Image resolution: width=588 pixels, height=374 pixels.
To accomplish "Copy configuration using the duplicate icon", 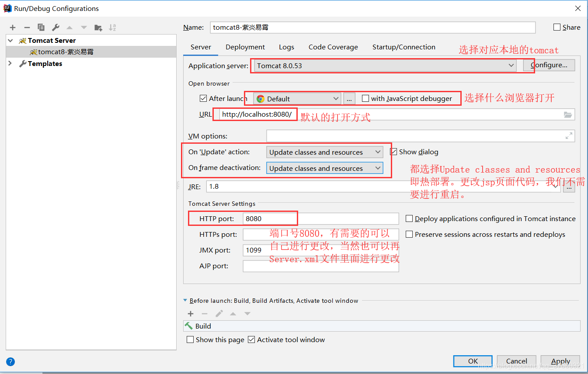I will 41,28.
